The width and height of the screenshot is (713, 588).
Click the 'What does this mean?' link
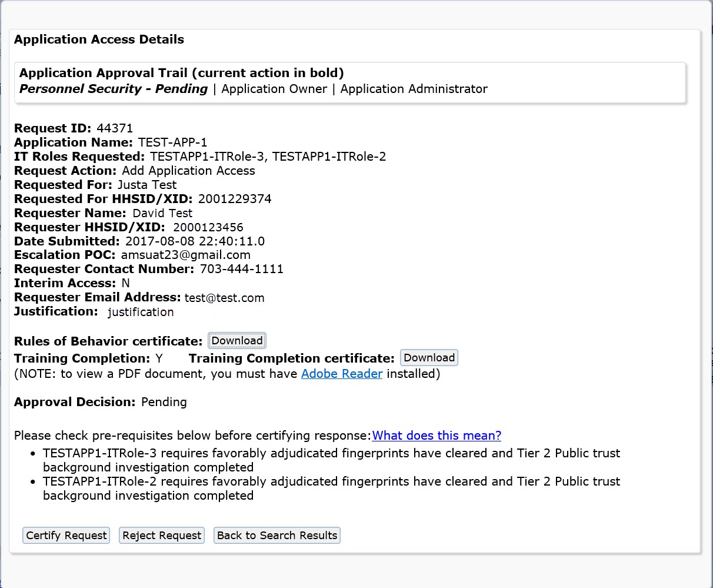[437, 436]
